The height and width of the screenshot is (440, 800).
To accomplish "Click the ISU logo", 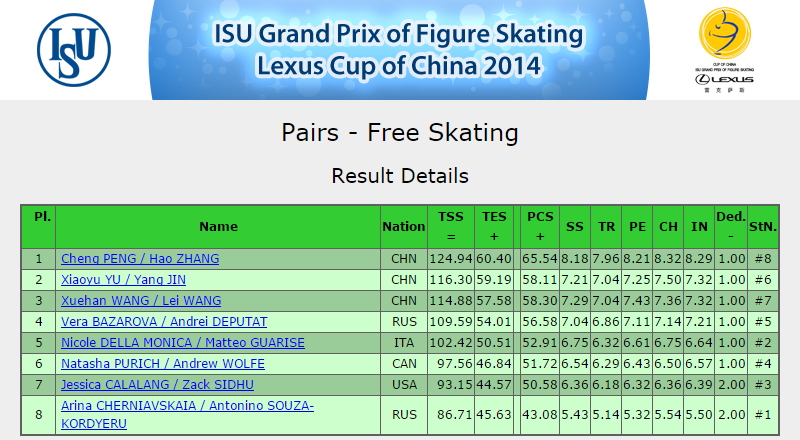I will click(x=74, y=50).
